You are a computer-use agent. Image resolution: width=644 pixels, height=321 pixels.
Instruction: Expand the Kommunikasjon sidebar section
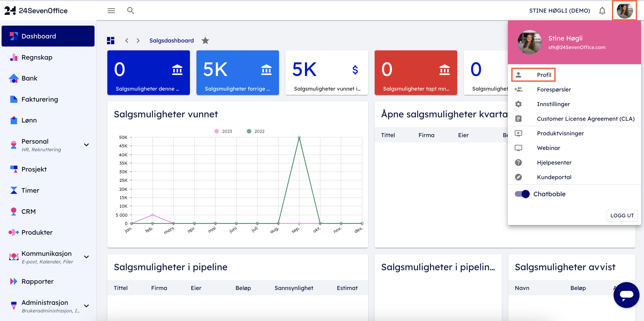(86, 257)
